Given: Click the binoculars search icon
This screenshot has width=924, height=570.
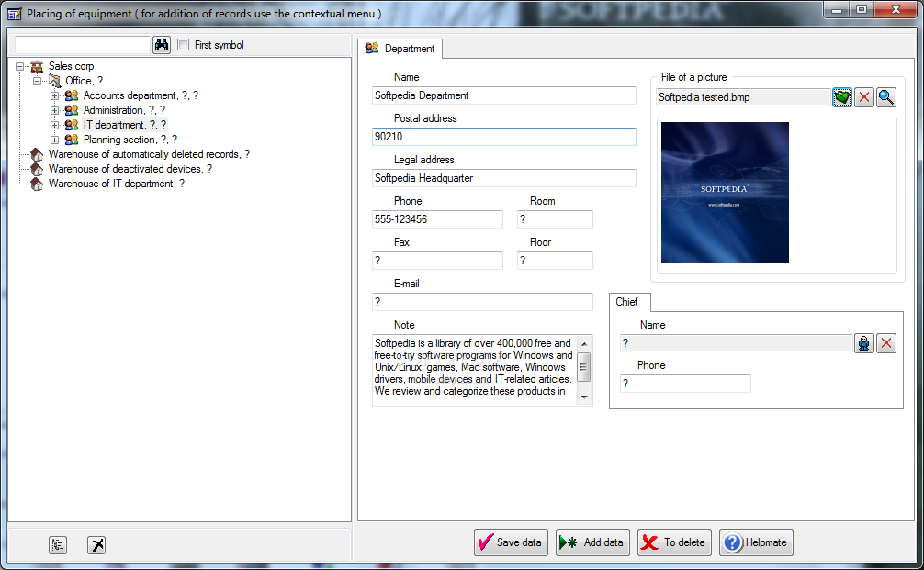Looking at the screenshot, I should (x=162, y=45).
